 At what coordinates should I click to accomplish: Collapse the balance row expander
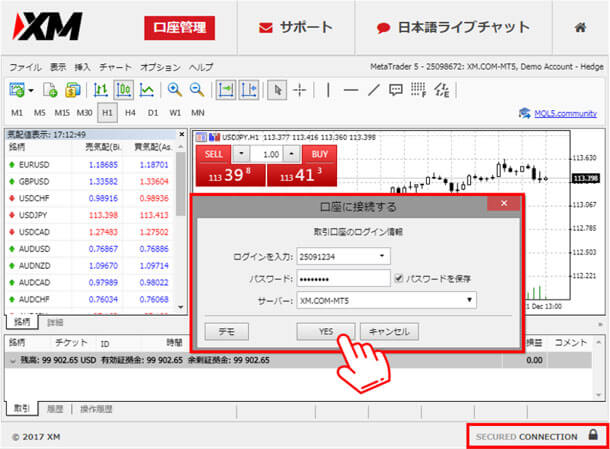pyautogui.click(x=13, y=361)
